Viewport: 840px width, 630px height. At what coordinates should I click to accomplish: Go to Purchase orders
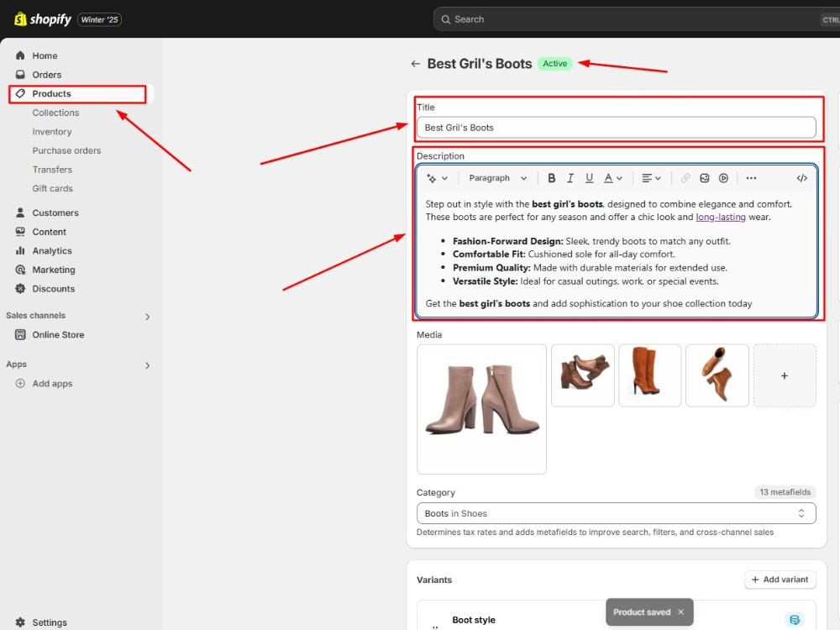pos(66,150)
